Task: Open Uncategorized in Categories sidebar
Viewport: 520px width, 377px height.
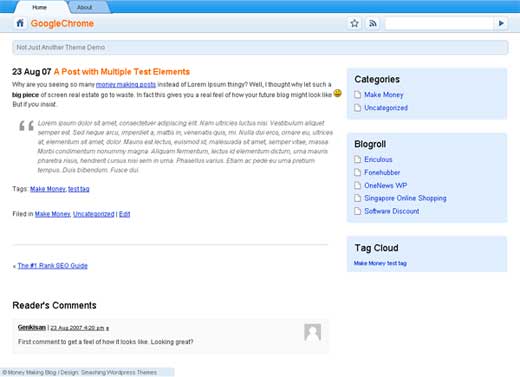Action: (x=386, y=108)
